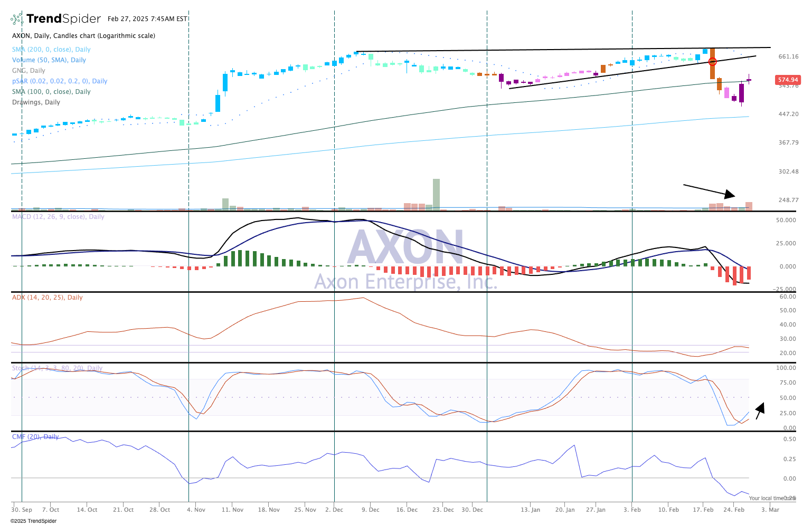Click the SMA (200, 0, close) indicator label
Screen dimensions: 812x526
click(51, 50)
